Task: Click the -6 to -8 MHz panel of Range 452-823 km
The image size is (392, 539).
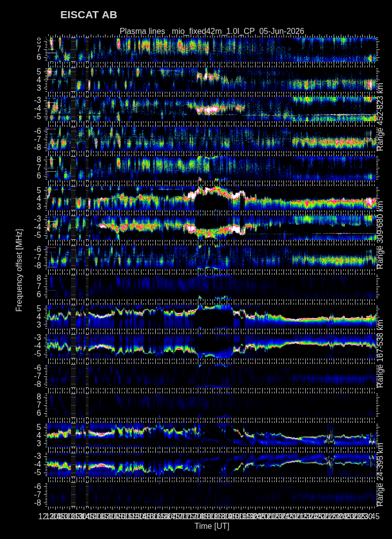Action: [212, 139]
